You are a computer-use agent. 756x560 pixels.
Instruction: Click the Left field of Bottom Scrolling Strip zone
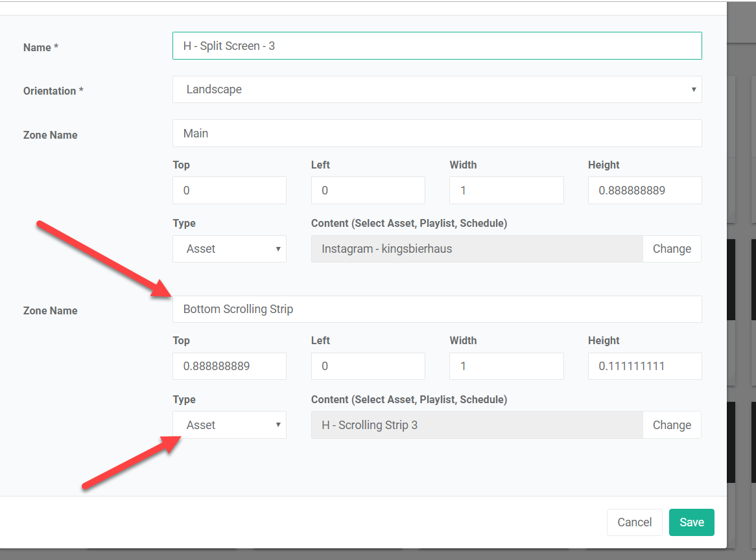pyautogui.click(x=368, y=366)
